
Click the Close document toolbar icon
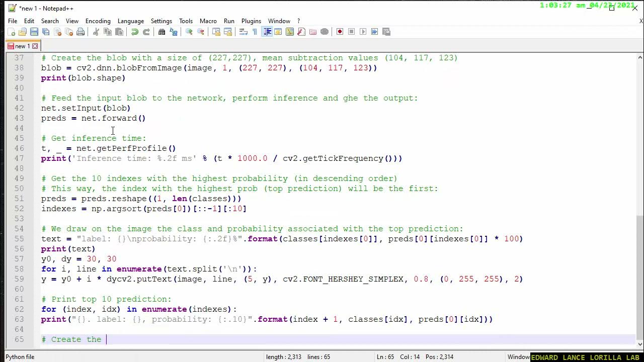tap(57, 32)
